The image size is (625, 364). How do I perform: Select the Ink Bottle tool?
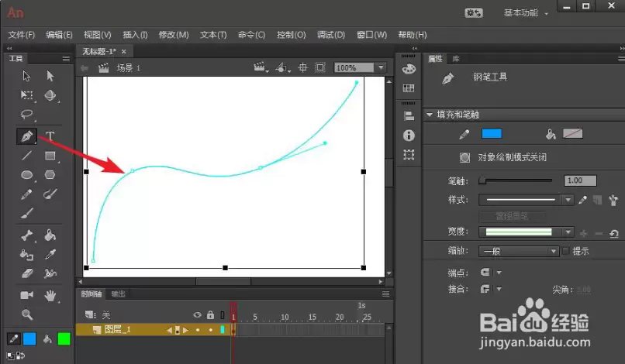26,255
